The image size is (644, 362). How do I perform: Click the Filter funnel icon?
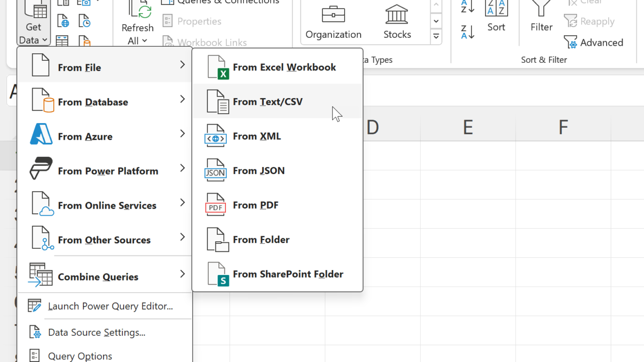pos(541,9)
